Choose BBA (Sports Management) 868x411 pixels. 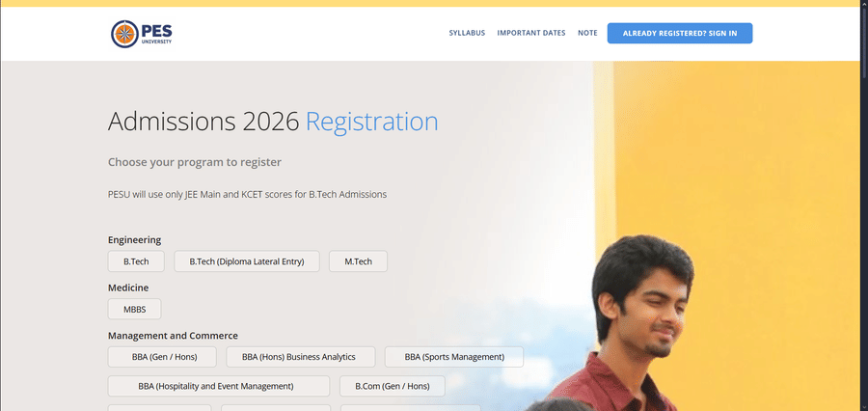454,357
